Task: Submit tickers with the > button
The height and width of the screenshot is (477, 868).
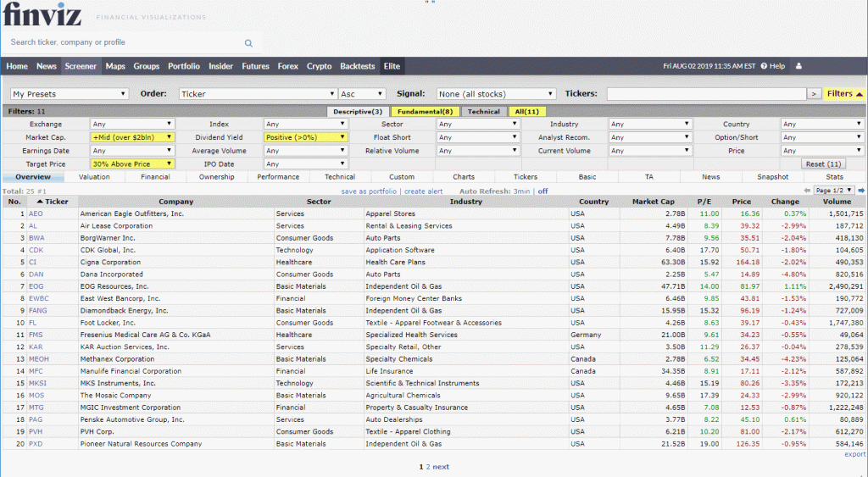Action: coord(813,94)
